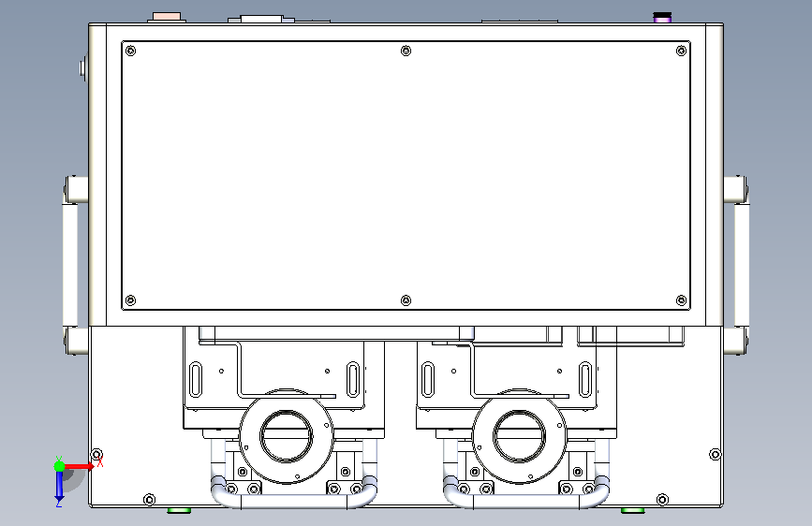This screenshot has width=812, height=526.
Task: Pick the purple connector on top right
Action: click(x=662, y=17)
